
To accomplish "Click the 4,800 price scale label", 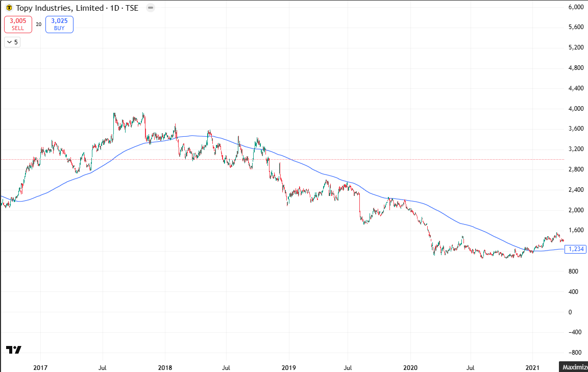I will [576, 68].
